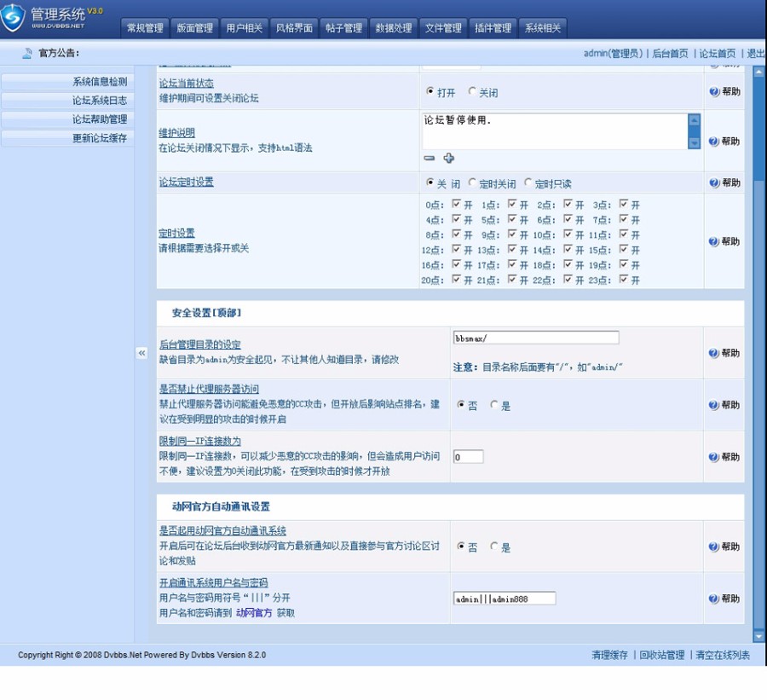Open the 常规管理 menu

[x=145, y=28]
